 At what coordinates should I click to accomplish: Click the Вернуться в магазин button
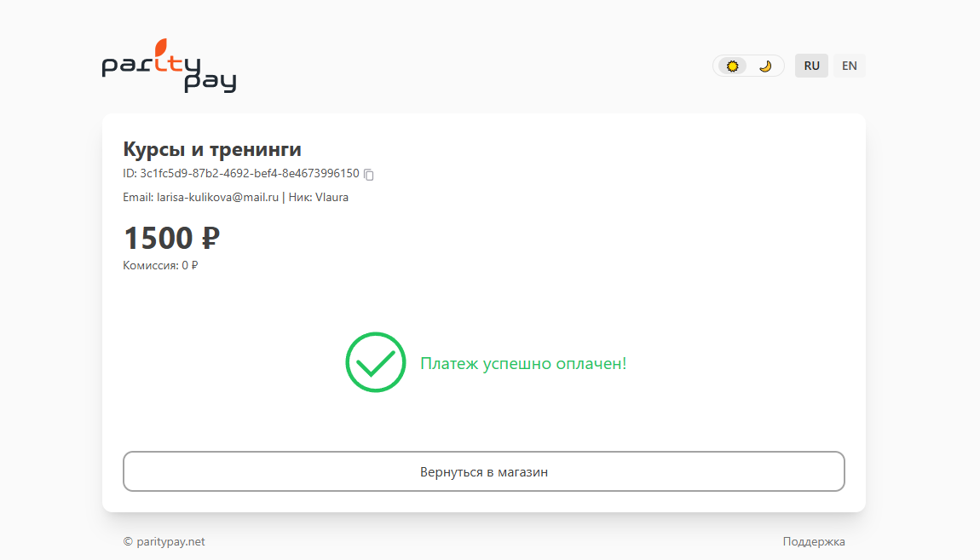coord(484,471)
